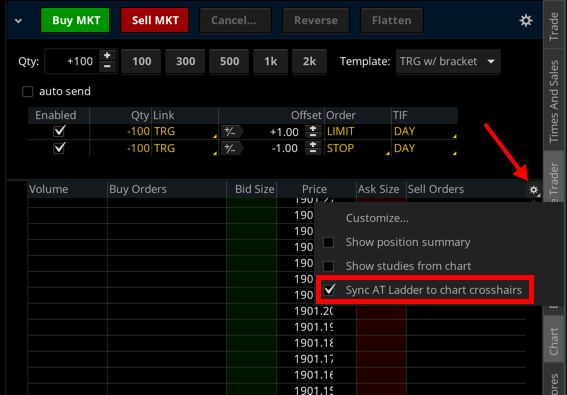Open TIF DAY dropdown in STOP row
The width and height of the screenshot is (567, 395).
coord(425,148)
